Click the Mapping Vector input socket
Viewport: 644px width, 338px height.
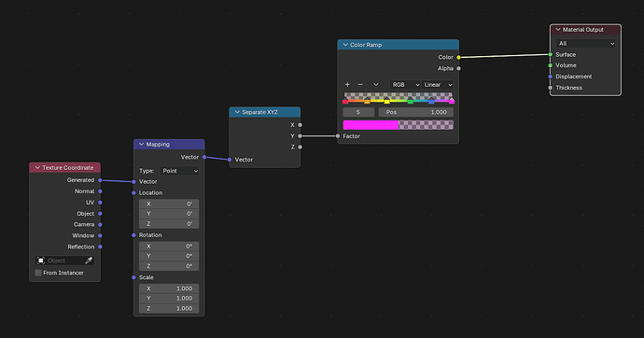pyautogui.click(x=133, y=181)
